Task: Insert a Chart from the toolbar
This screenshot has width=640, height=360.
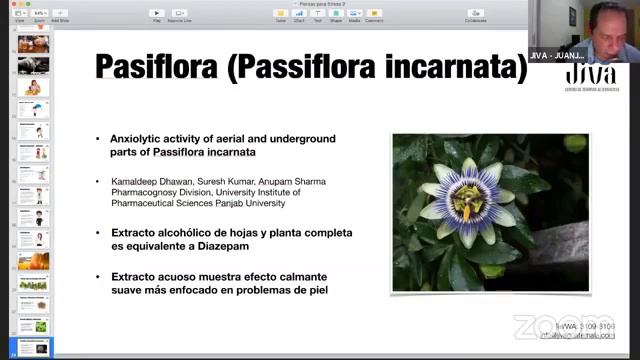Action: pos(299,13)
